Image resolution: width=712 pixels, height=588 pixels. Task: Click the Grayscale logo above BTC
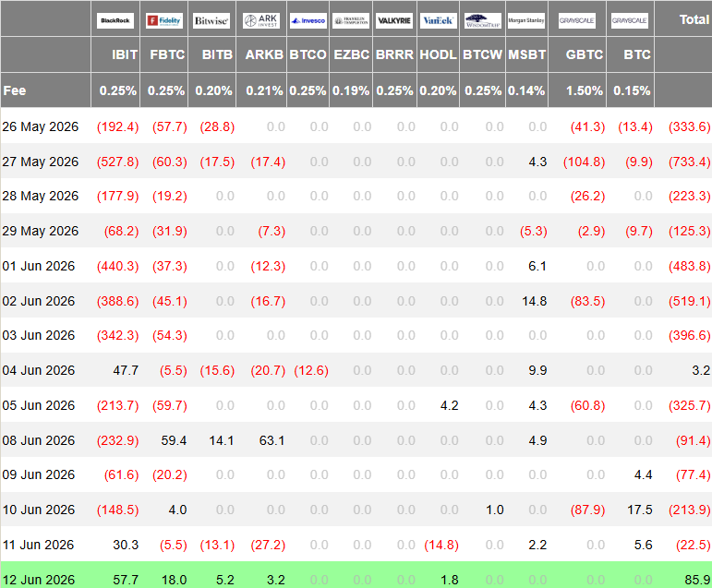[x=630, y=20]
